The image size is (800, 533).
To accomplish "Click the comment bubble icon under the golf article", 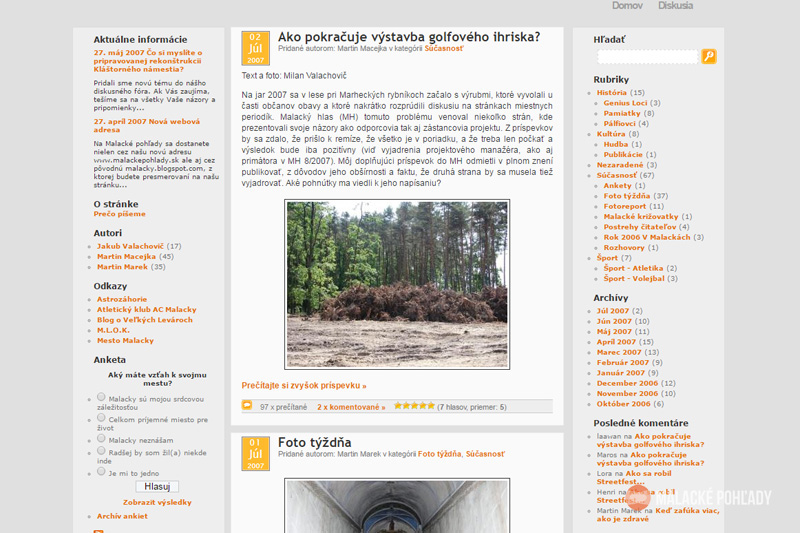I will pos(247,405).
